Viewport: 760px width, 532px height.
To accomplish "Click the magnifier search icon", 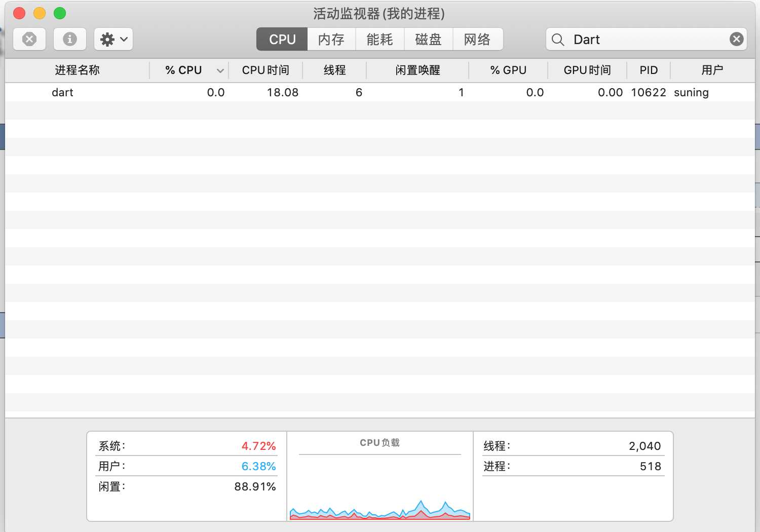I will [x=558, y=40].
